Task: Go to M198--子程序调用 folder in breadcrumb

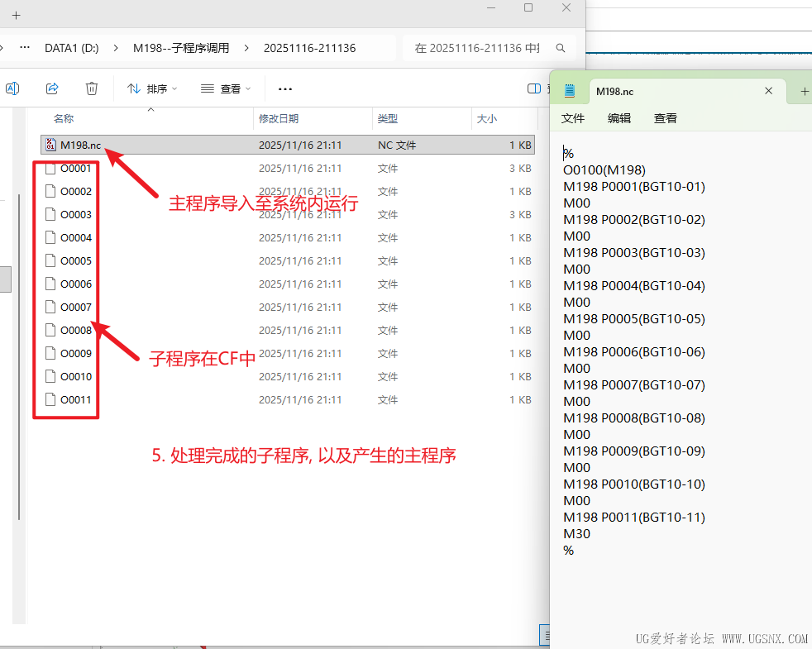Action: [x=181, y=48]
